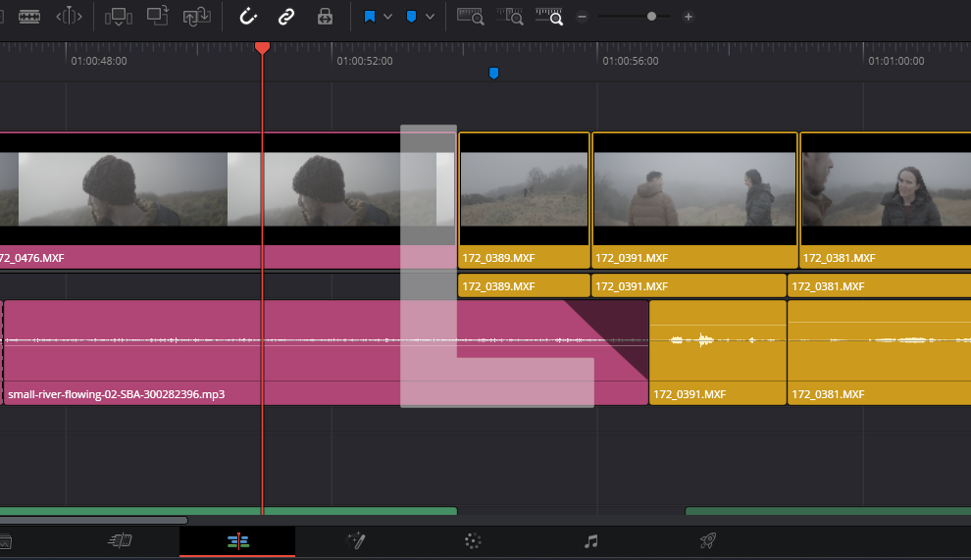The height and width of the screenshot is (560, 971).
Task: Open the flag color dropdown arrow
Action: tap(388, 17)
